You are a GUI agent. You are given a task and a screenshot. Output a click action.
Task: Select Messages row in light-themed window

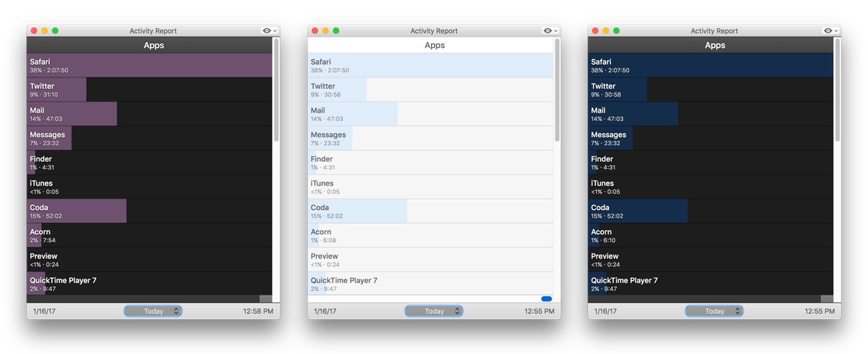click(x=430, y=139)
